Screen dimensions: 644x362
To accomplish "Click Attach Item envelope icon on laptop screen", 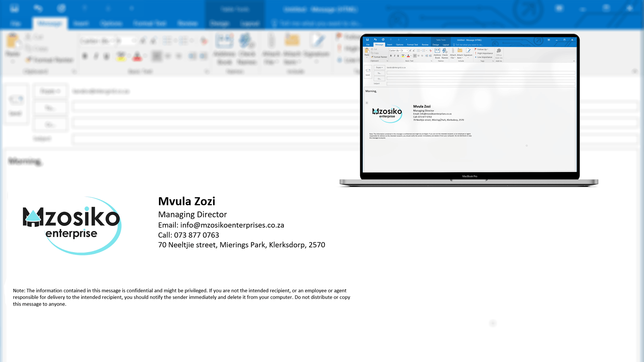I will (460, 51).
